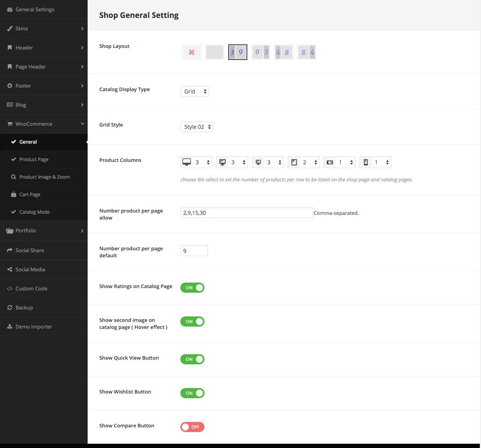Click the Skins paintbrush icon in sidebar
Viewport: 481px width, 448px height.
10,28
